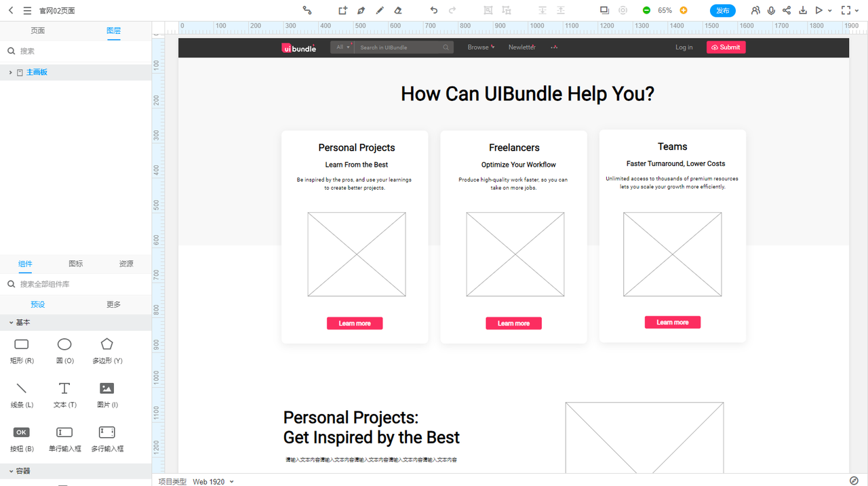Select the pencil tool in top toolbar

click(x=380, y=10)
